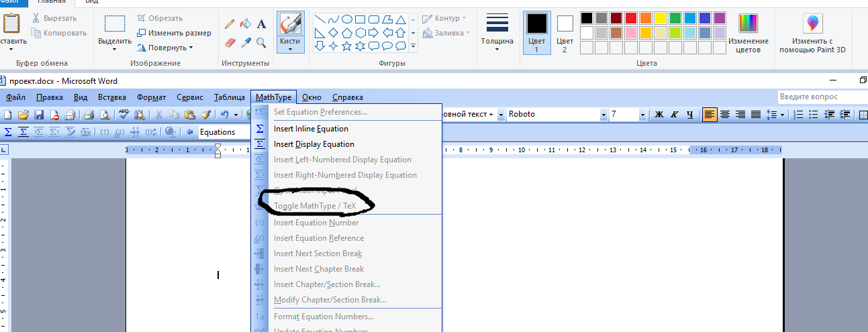The height and width of the screenshot is (332, 868).
Task: Toggle Align Right in Word
Action: coord(740,115)
